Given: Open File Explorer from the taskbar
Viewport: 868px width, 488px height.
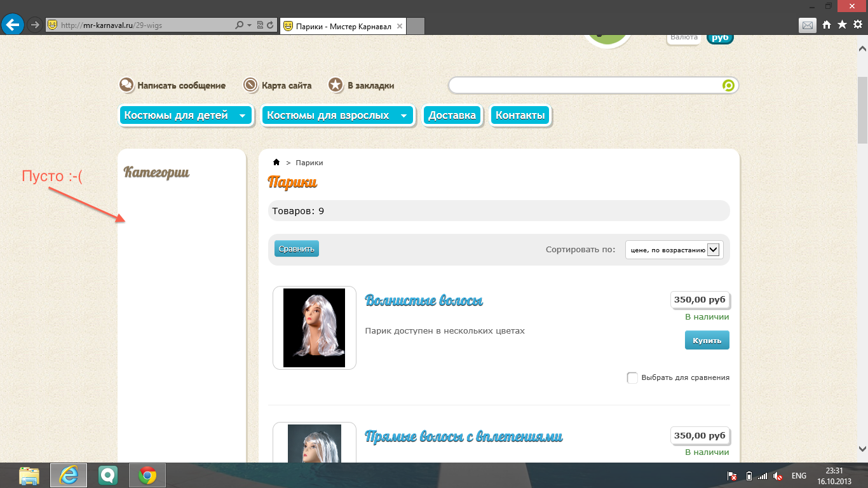Looking at the screenshot, I should pyautogui.click(x=29, y=475).
